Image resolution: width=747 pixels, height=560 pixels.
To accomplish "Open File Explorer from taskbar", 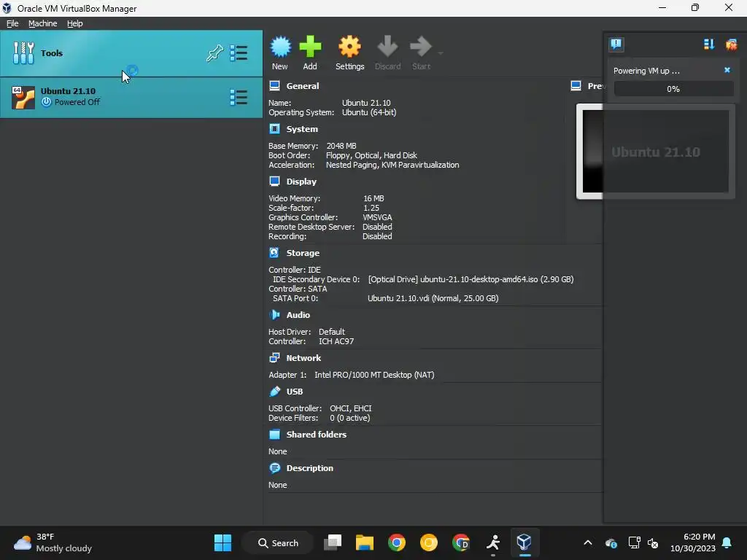I will tap(365, 542).
